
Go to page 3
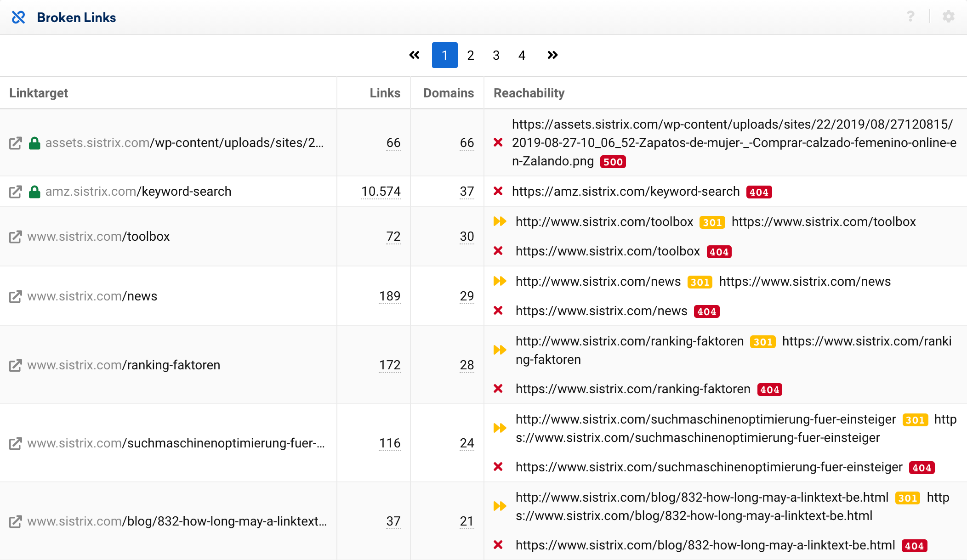pos(496,55)
